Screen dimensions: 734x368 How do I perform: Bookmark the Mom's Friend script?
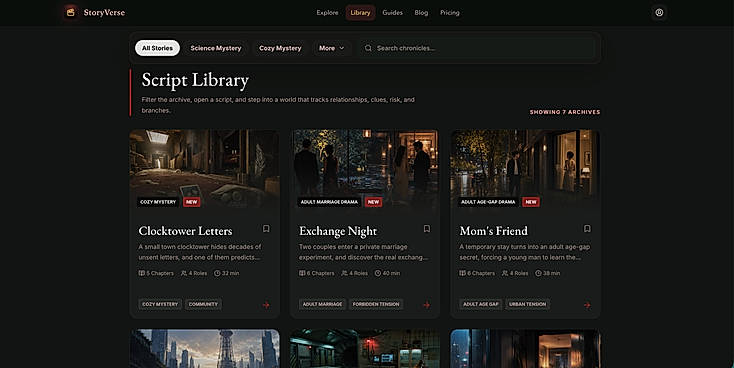[587, 228]
